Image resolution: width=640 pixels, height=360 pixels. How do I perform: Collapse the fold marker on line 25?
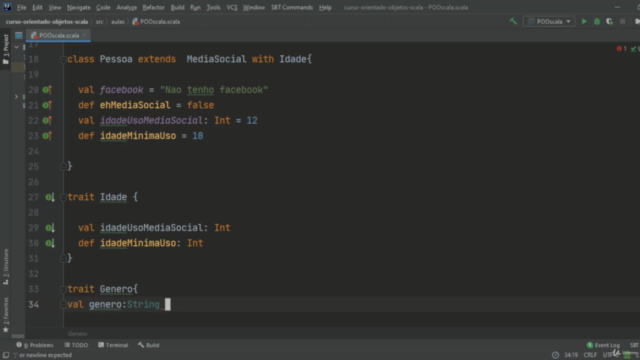pos(63,167)
